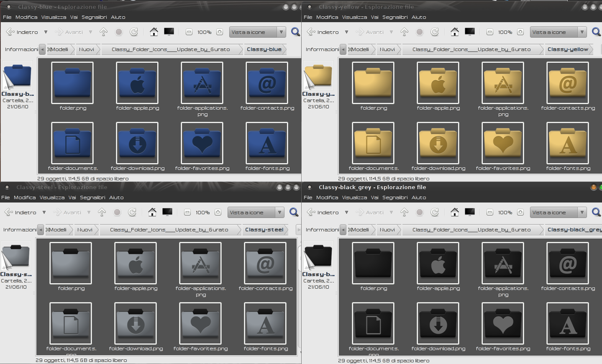Open Visualizza menu in Classy-steel window
This screenshot has height=364, width=602.
click(x=52, y=197)
